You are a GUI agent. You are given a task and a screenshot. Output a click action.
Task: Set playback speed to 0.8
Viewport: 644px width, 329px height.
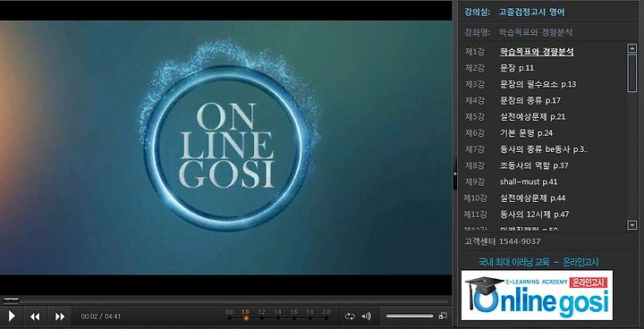229,315
